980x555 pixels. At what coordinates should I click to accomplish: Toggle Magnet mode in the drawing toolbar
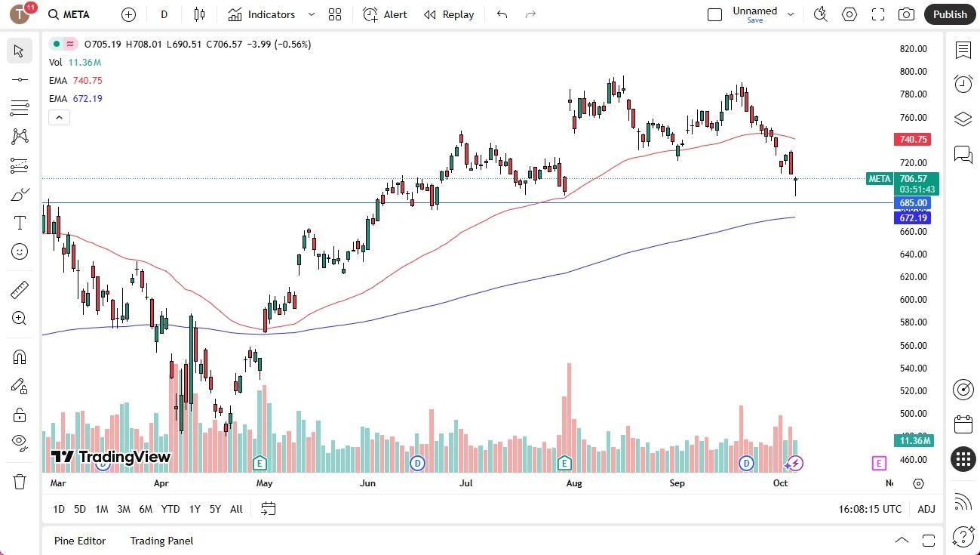point(20,356)
